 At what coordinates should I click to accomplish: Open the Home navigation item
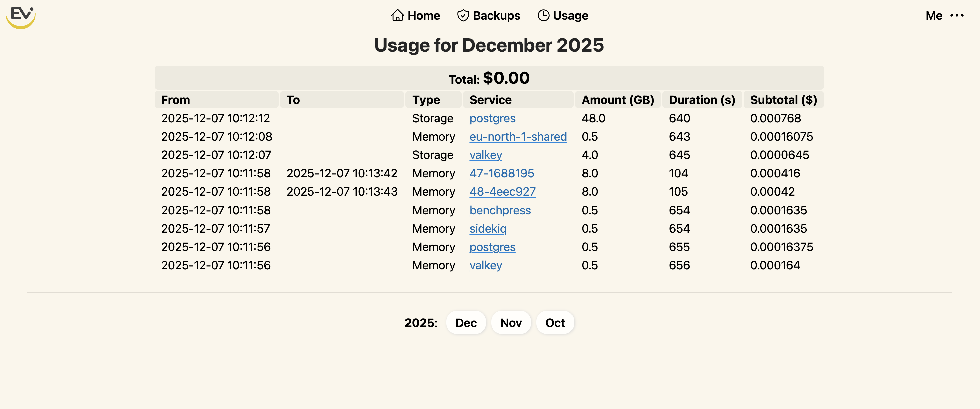[x=423, y=15]
